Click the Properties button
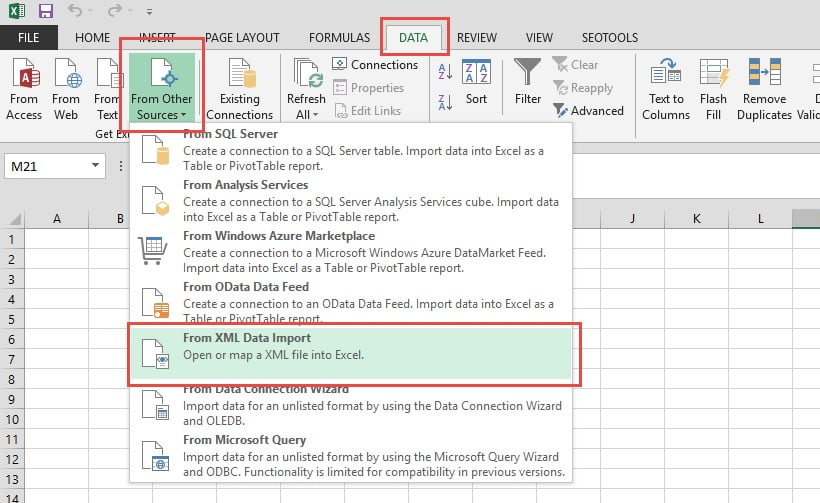Viewport: 820px width, 503px height. tap(369, 88)
